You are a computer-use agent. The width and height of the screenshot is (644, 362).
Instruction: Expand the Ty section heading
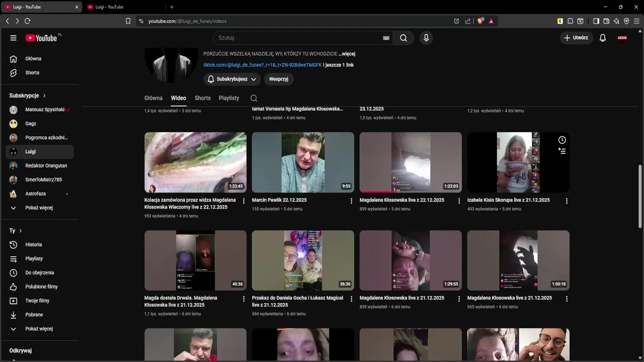(16, 231)
